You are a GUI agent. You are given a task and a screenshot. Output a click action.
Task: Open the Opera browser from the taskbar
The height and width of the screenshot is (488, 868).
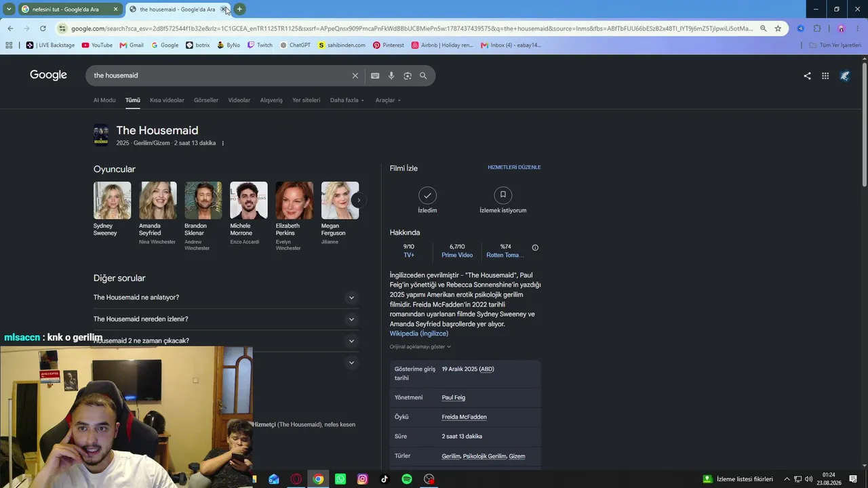(296, 479)
